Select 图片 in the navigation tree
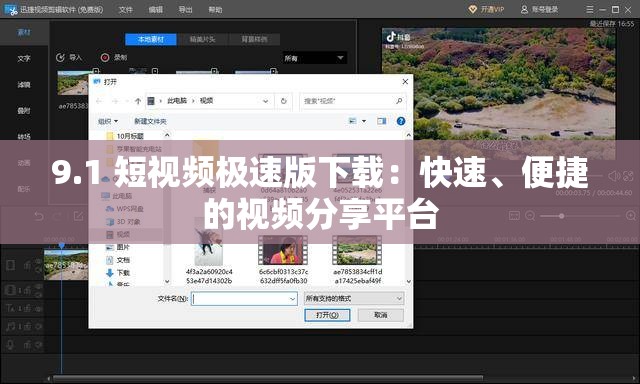The height and width of the screenshot is (384, 640). [x=118, y=247]
